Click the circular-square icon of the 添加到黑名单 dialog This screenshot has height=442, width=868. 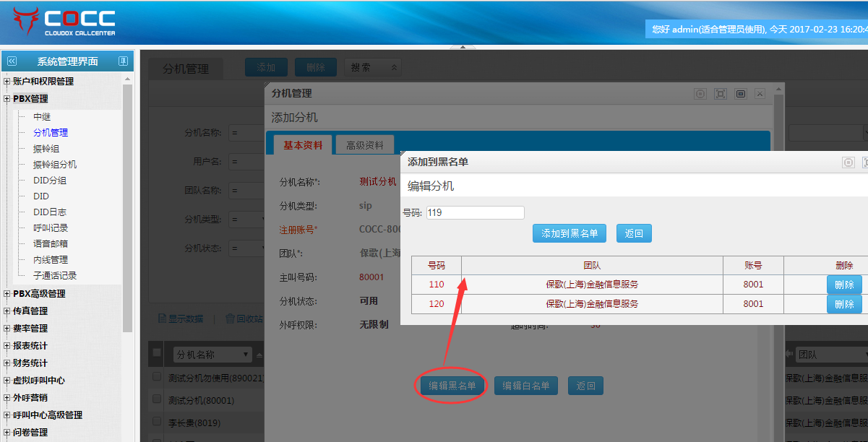[848, 162]
